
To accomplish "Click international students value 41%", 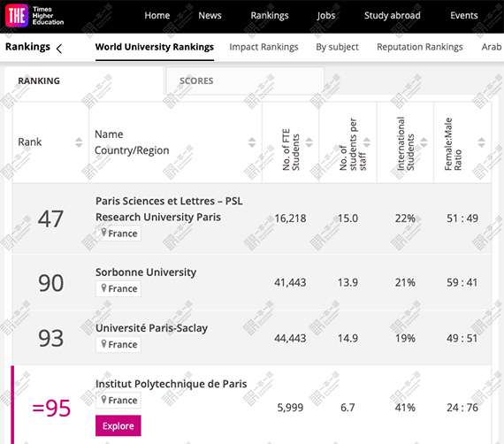I will click(405, 408).
